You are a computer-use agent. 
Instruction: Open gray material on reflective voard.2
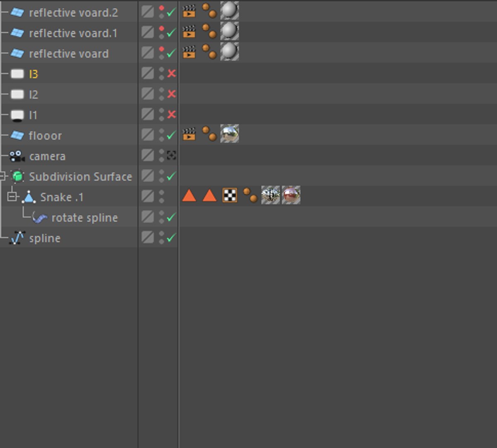click(x=230, y=10)
